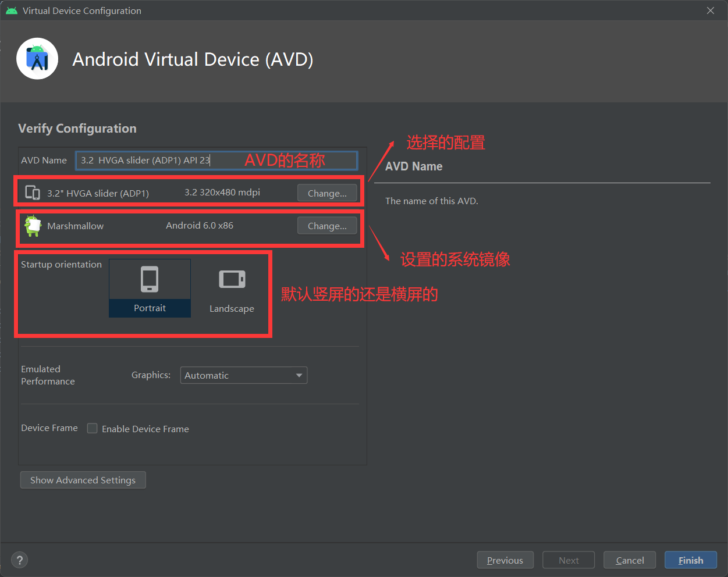Close the Virtual Device Configuration window
Image resolution: width=728 pixels, height=577 pixels.
[x=711, y=10]
